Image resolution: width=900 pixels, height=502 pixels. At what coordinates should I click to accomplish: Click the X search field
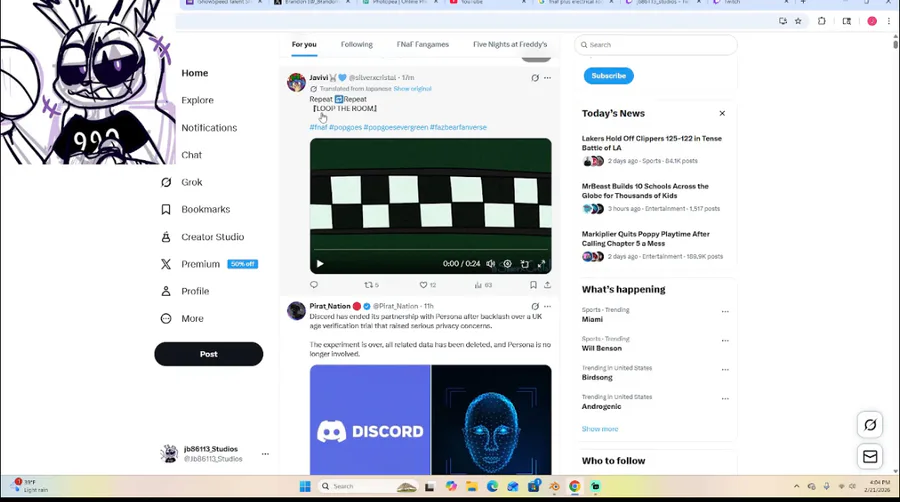tap(655, 45)
